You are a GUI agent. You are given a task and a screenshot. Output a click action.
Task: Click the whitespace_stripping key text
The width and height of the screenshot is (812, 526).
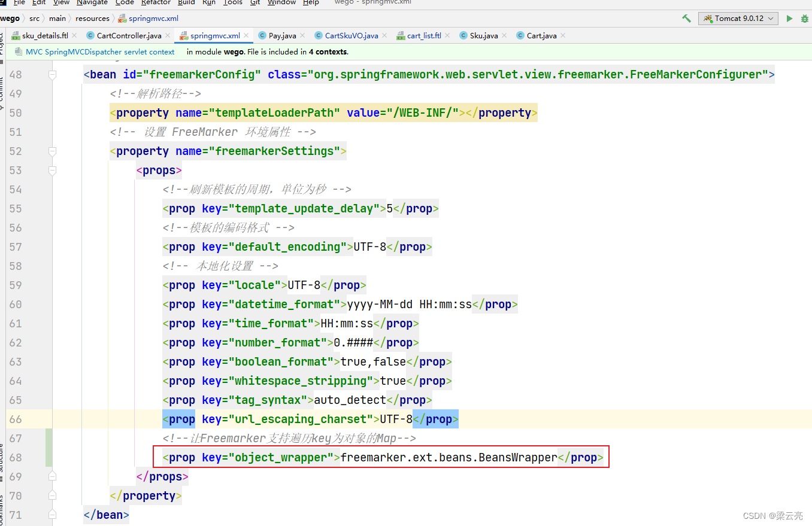click(x=301, y=381)
